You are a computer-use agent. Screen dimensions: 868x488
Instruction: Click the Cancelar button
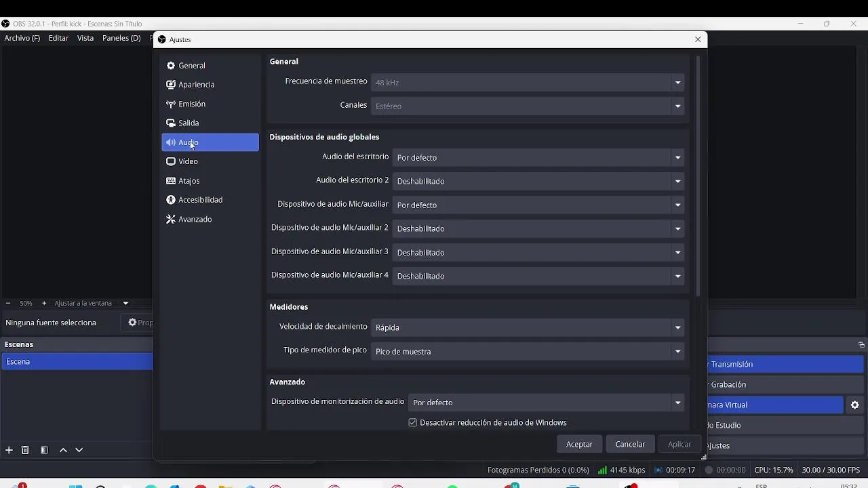point(630,444)
